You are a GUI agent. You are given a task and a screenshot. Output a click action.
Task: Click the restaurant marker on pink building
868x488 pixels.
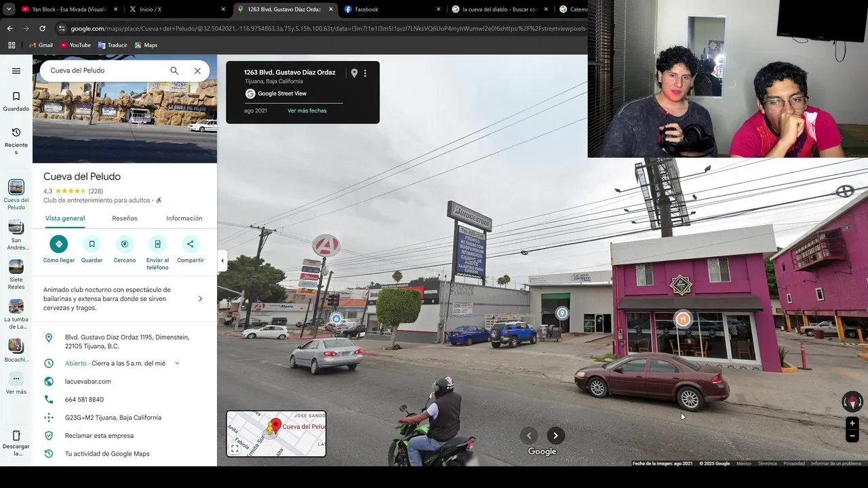pyautogui.click(x=683, y=319)
